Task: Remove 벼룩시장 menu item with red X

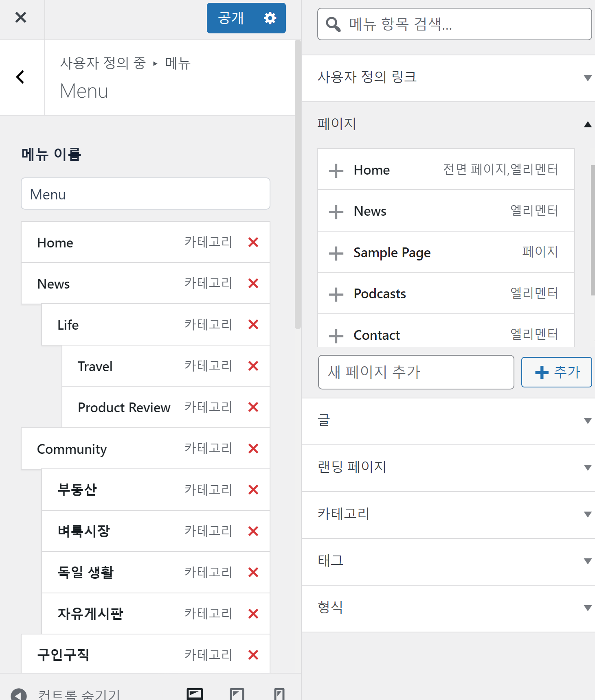Action: tap(253, 531)
